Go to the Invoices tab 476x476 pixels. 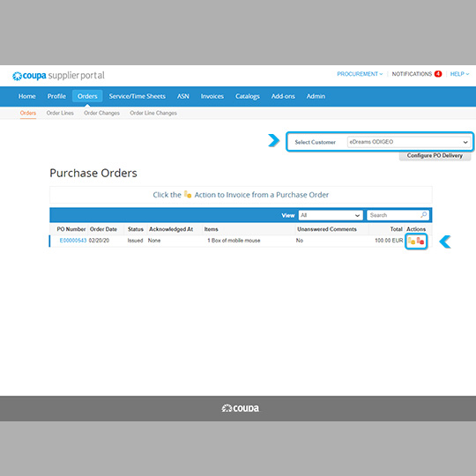coord(212,96)
